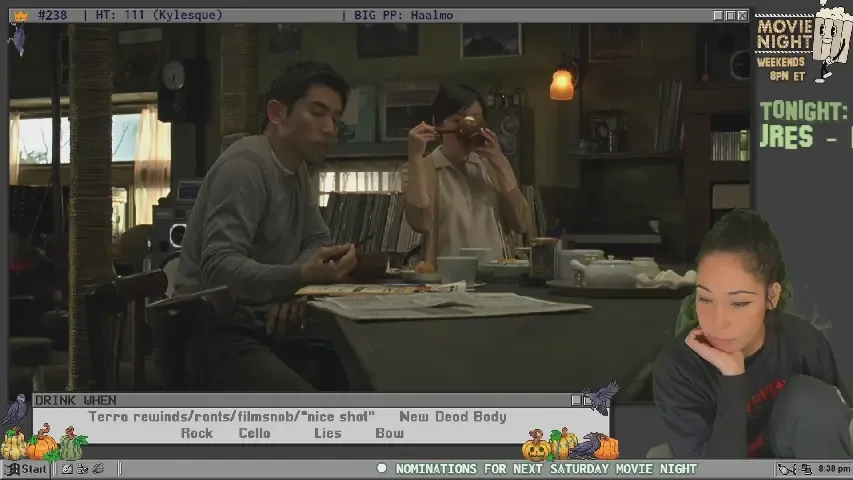Click the 8:38 pm taskbar clock

[833, 469]
